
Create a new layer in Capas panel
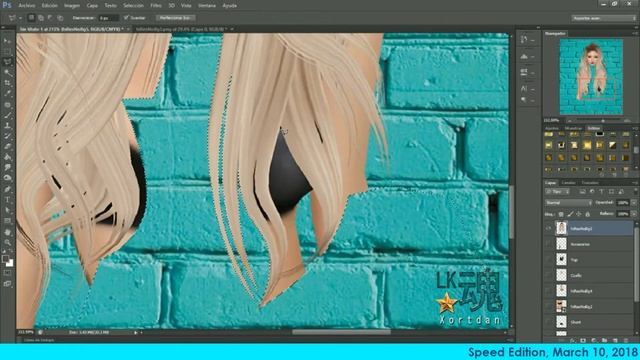click(x=615, y=340)
